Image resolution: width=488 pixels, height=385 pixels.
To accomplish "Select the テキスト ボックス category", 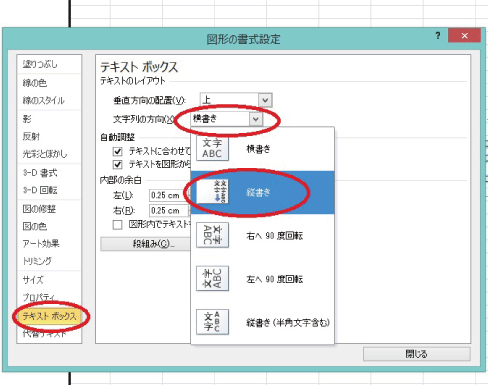I will (x=49, y=316).
